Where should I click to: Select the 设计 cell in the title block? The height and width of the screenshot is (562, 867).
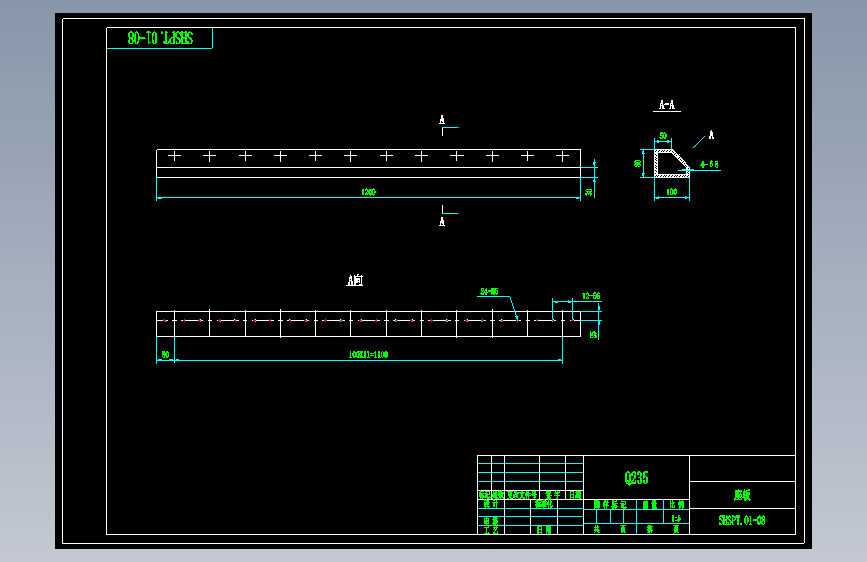pos(491,504)
